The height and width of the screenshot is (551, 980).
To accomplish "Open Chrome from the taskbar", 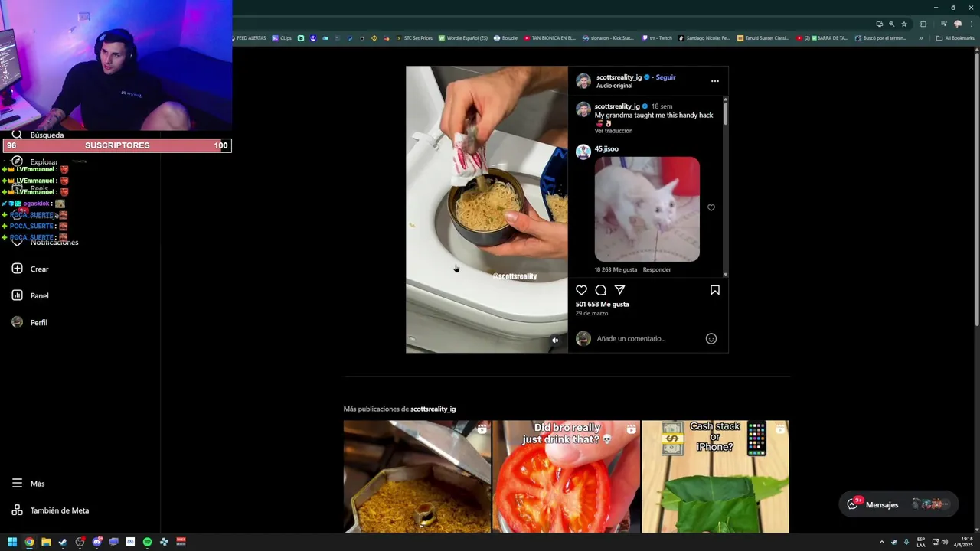I will (x=29, y=542).
